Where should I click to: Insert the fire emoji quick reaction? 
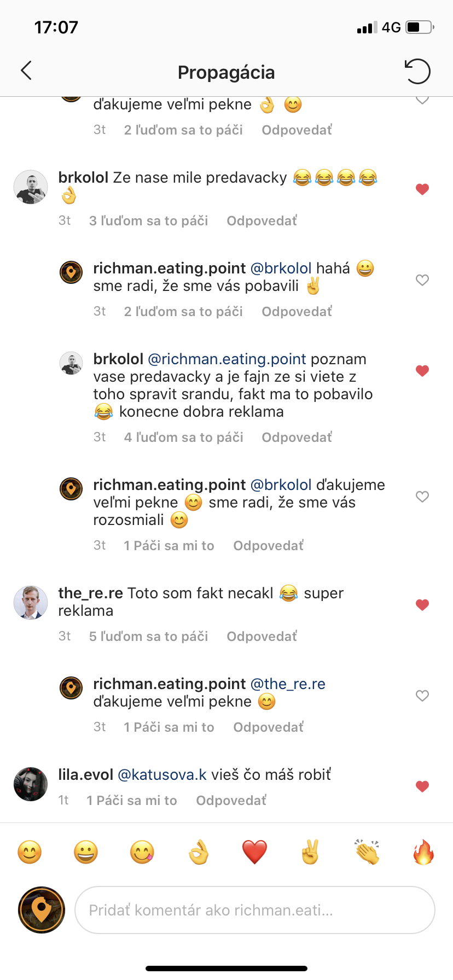click(423, 851)
